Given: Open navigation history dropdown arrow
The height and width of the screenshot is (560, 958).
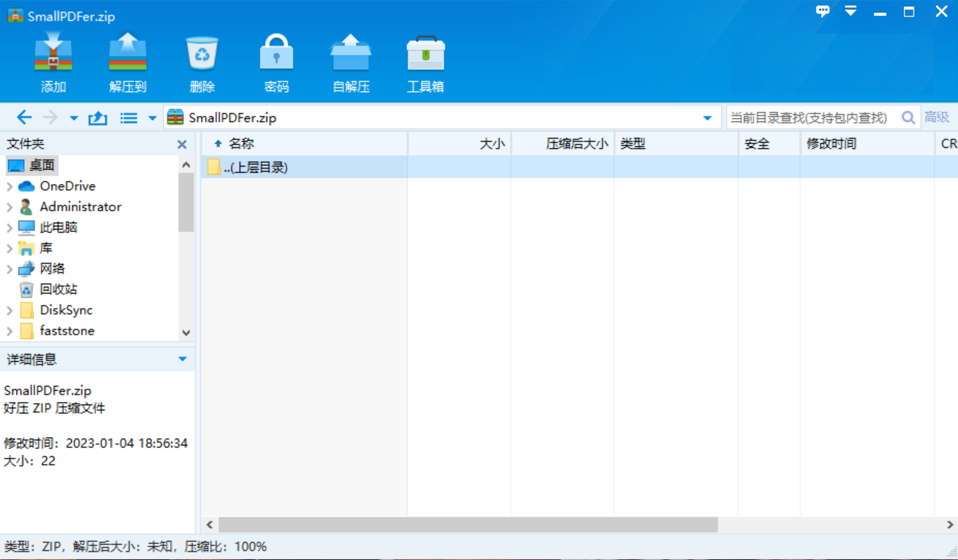Looking at the screenshot, I should (x=74, y=118).
